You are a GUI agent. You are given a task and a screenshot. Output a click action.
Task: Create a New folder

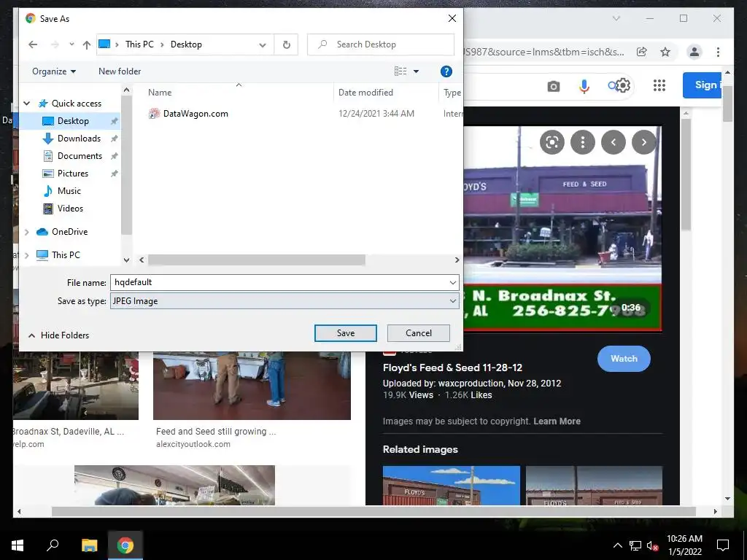[x=120, y=71]
